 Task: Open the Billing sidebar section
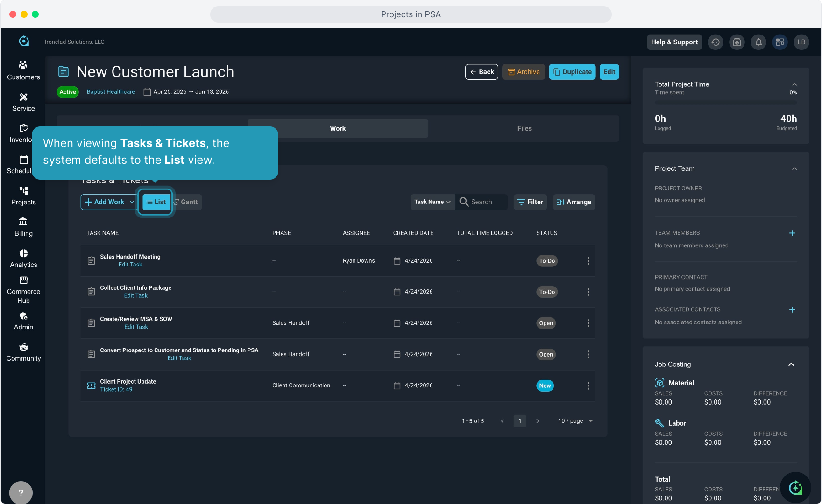(23, 227)
